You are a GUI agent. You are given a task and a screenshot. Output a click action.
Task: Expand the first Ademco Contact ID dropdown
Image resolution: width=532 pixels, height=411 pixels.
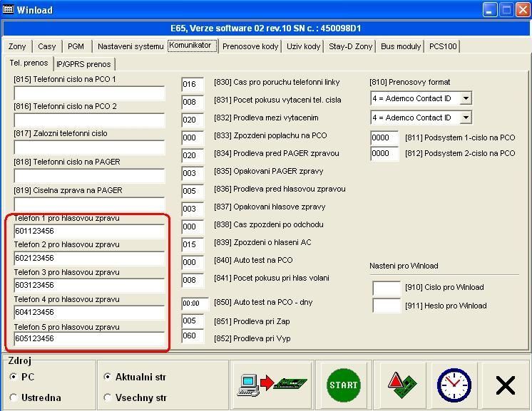[466, 98]
